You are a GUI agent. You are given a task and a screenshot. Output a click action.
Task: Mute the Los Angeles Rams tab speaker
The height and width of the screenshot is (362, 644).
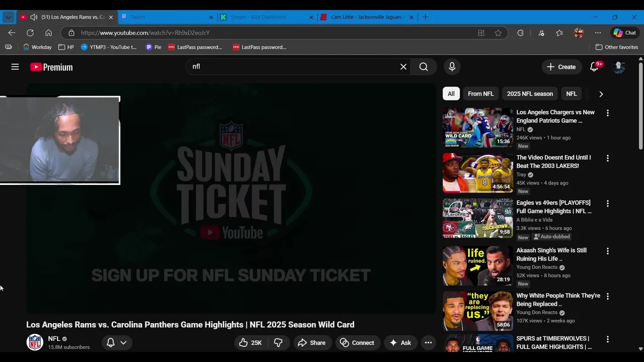(x=34, y=17)
